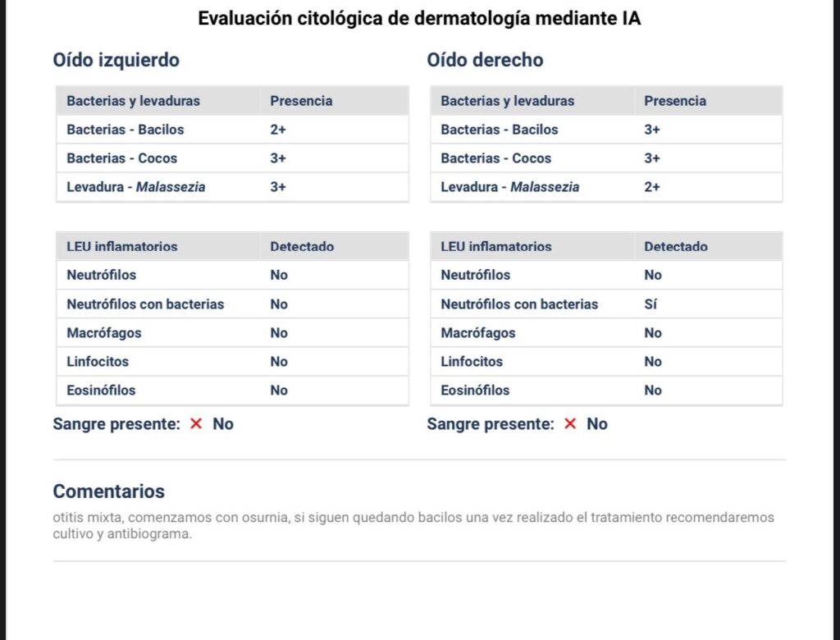Click the red X under Oído izquierdo

click(196, 424)
